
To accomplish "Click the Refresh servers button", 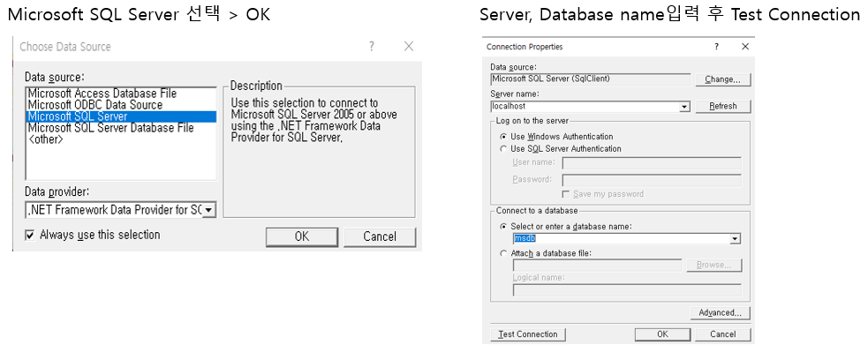I will point(722,106).
